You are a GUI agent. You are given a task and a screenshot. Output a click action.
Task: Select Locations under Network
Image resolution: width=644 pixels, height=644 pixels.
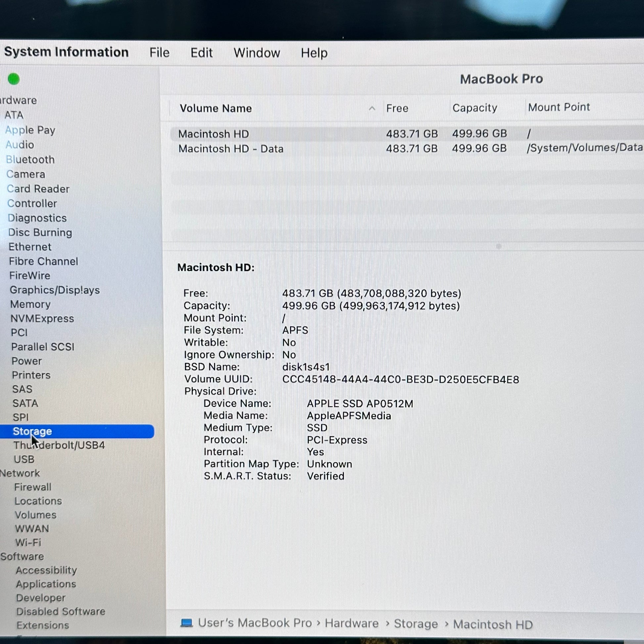pos(38,501)
